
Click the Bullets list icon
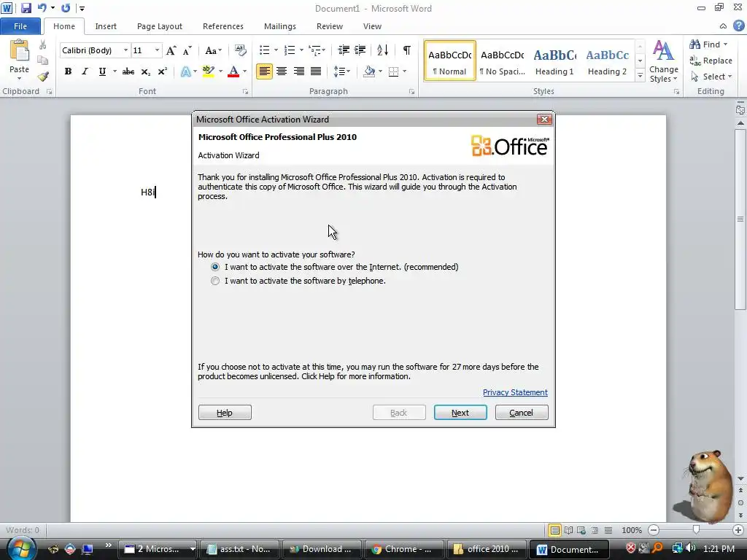(264, 50)
